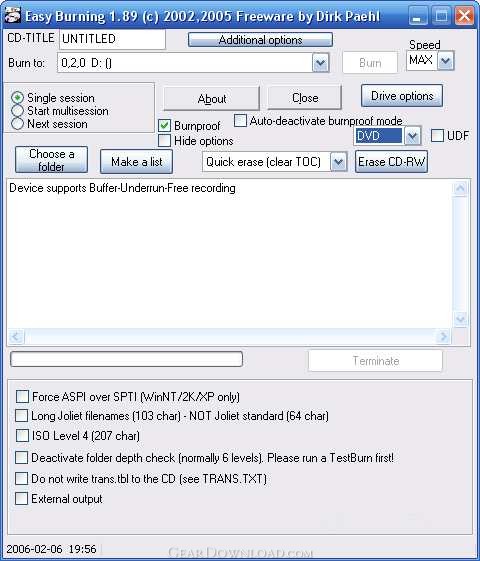
Task: Open Additional options
Action: pos(260,40)
